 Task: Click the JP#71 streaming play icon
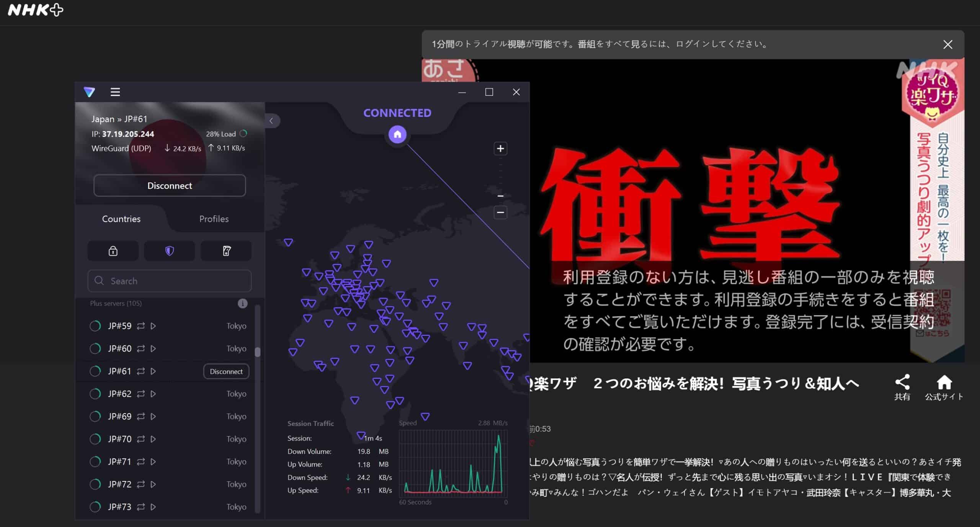click(x=153, y=462)
